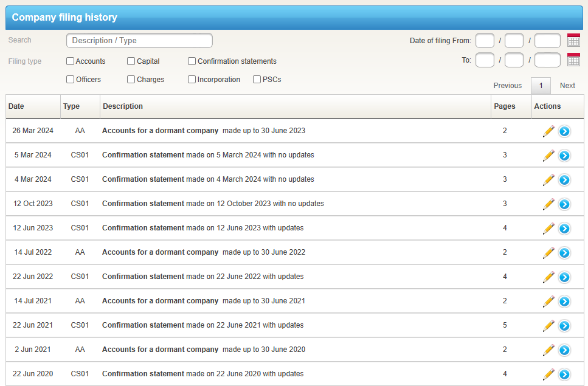The width and height of the screenshot is (588, 386).
Task: View the 12 Jun 2023 filing via arrow icon
Action: click(x=564, y=229)
